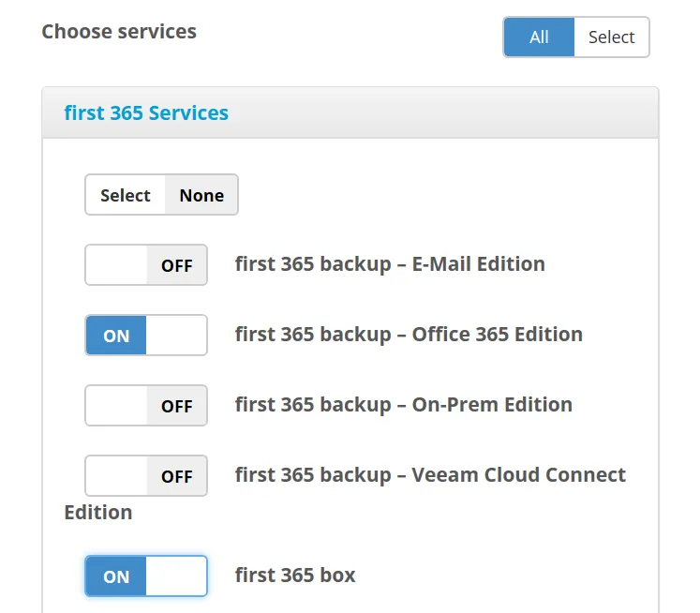Click the first 365 box label
The width and height of the screenshot is (700, 613).
[295, 576]
